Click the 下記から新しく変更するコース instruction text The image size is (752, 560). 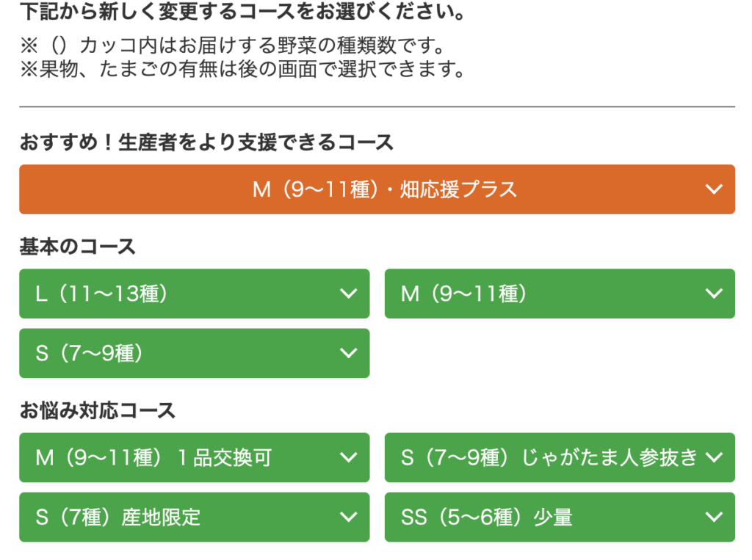pos(243,12)
